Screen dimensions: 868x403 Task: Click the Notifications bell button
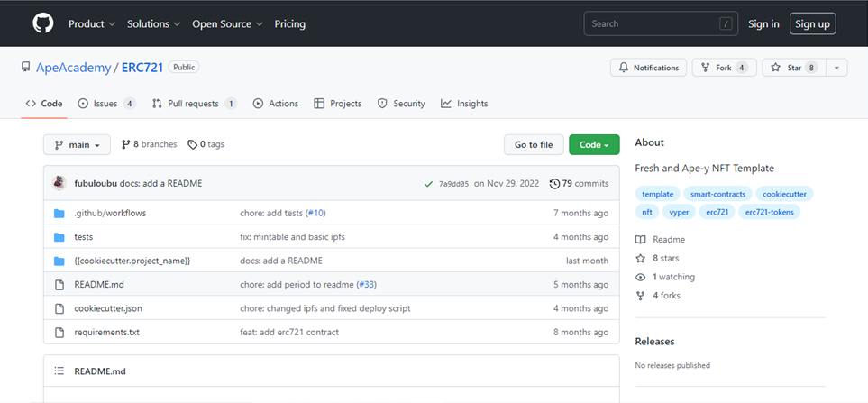click(x=648, y=68)
